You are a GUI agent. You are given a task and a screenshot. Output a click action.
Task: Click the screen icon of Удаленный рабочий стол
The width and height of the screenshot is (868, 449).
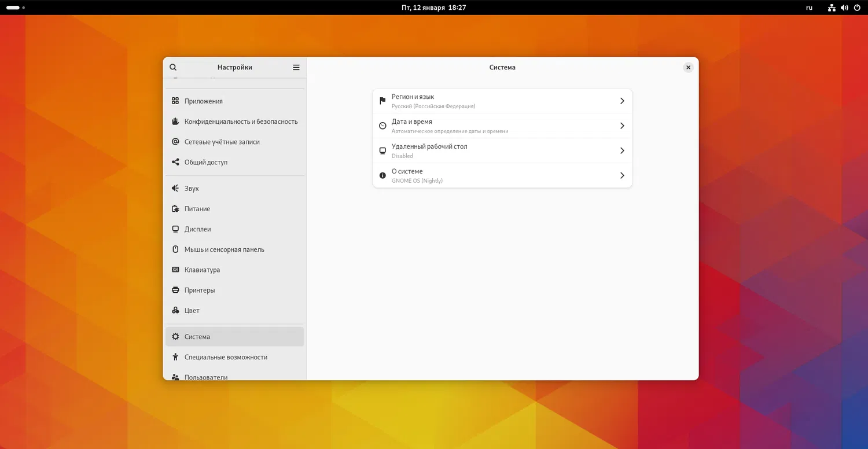(382, 150)
